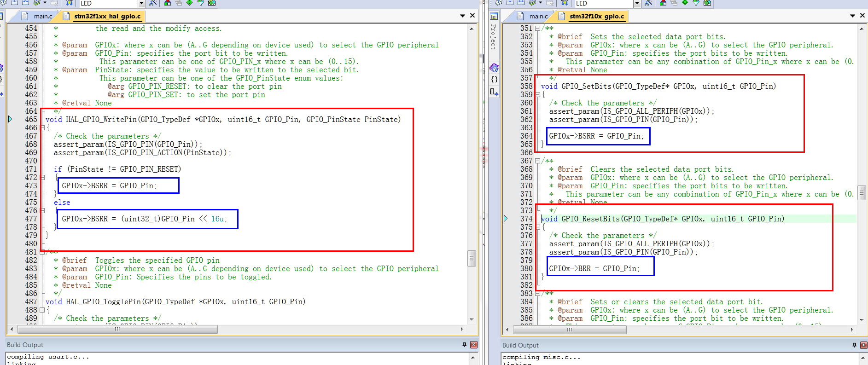Open Rebuild options arrow in right toolbar
This screenshot has height=365, width=868.
click(x=541, y=3)
